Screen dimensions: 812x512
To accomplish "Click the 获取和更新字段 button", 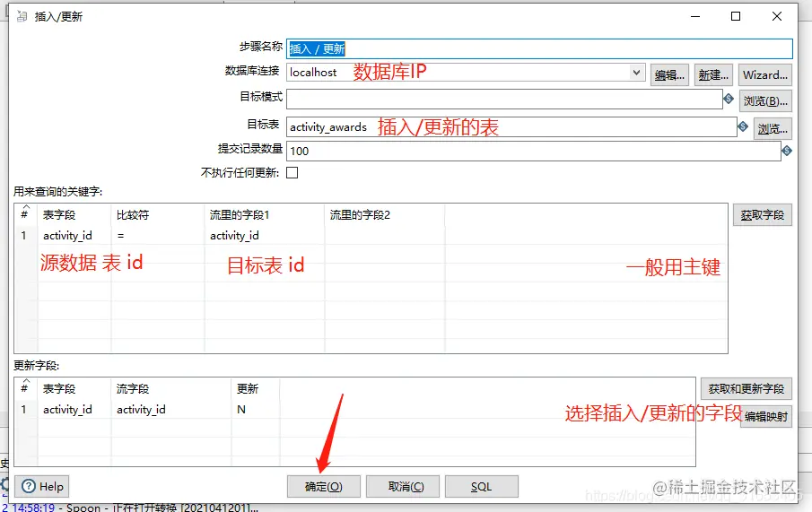I will tap(747, 388).
